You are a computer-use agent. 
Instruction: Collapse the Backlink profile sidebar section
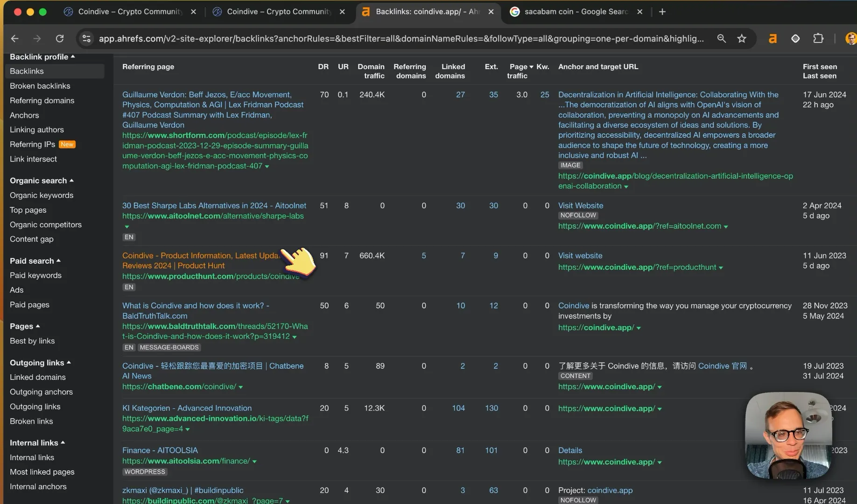click(42, 57)
